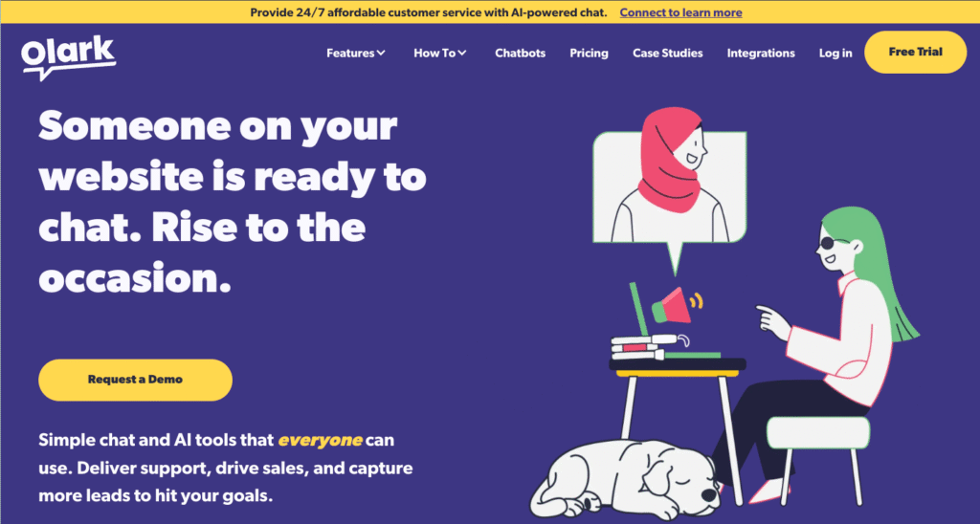
Task: Click the Olark logo
Action: pyautogui.click(x=68, y=58)
